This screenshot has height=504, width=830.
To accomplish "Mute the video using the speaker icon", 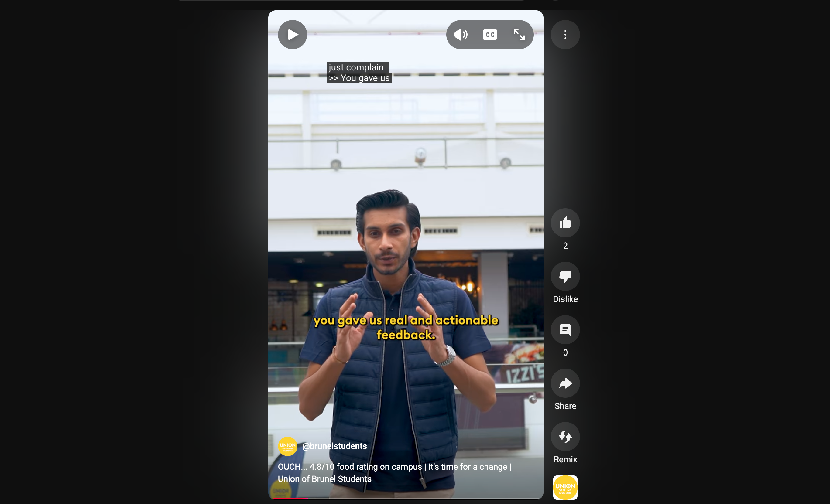I will click(461, 35).
